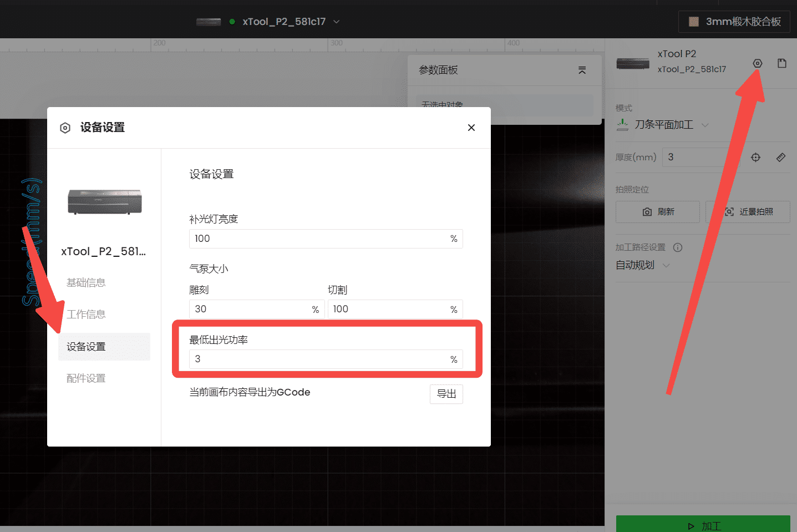This screenshot has width=797, height=532.
Task: Click the 刷新 camera button
Action: (658, 212)
